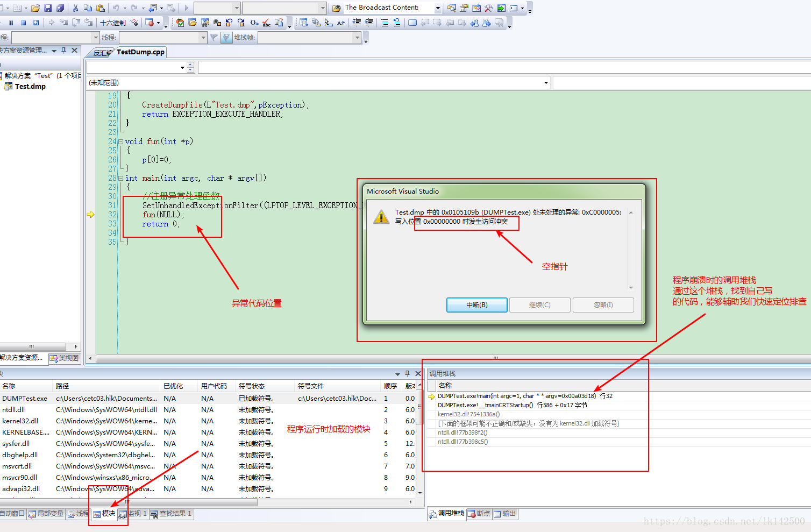Screen dimensions: 811x532
Task: Click the show threads in source flag icon
Action: pos(226,38)
